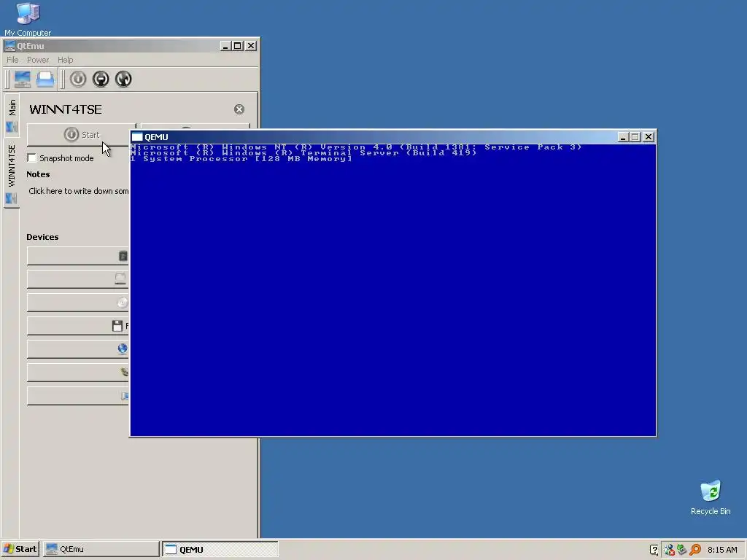Open the Power menu in QtEmu
Screen dimensions: 747x560
coord(38,60)
